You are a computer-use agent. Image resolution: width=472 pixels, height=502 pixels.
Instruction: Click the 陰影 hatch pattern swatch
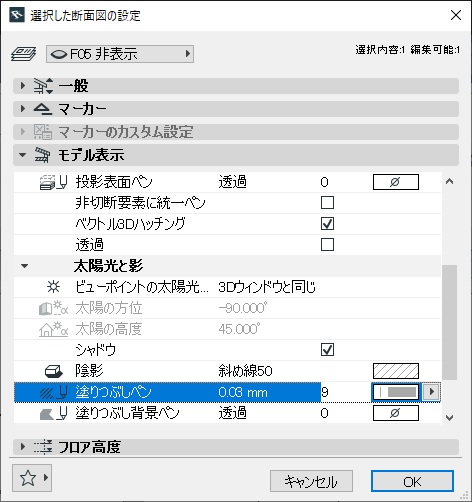[396, 371]
